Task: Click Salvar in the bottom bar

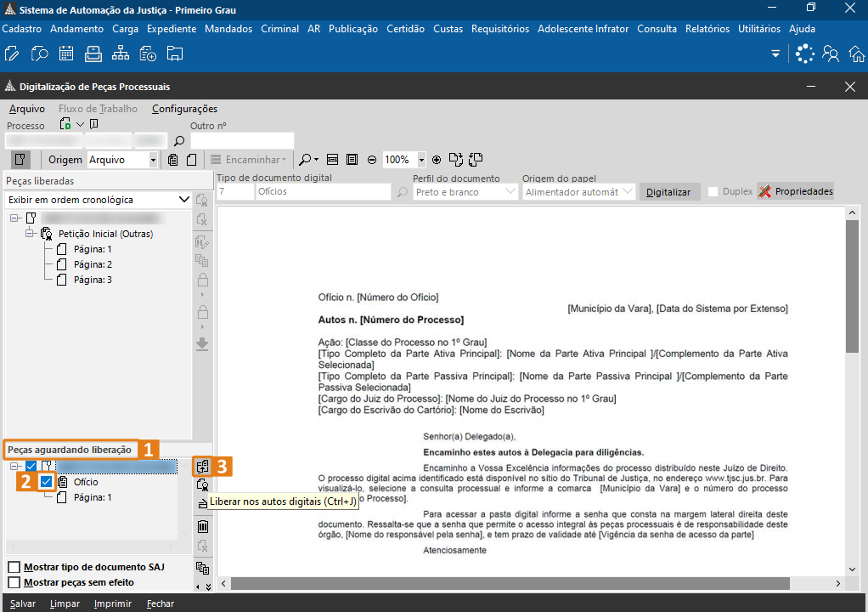Action: (23, 603)
